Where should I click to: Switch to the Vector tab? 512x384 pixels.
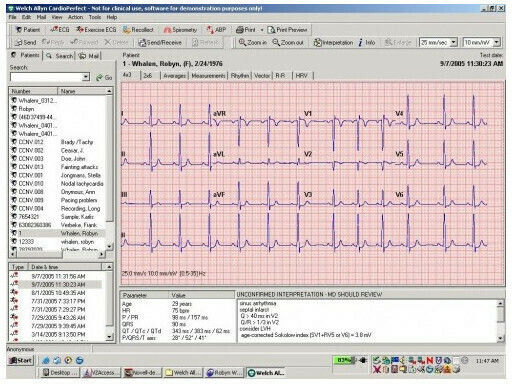point(262,76)
